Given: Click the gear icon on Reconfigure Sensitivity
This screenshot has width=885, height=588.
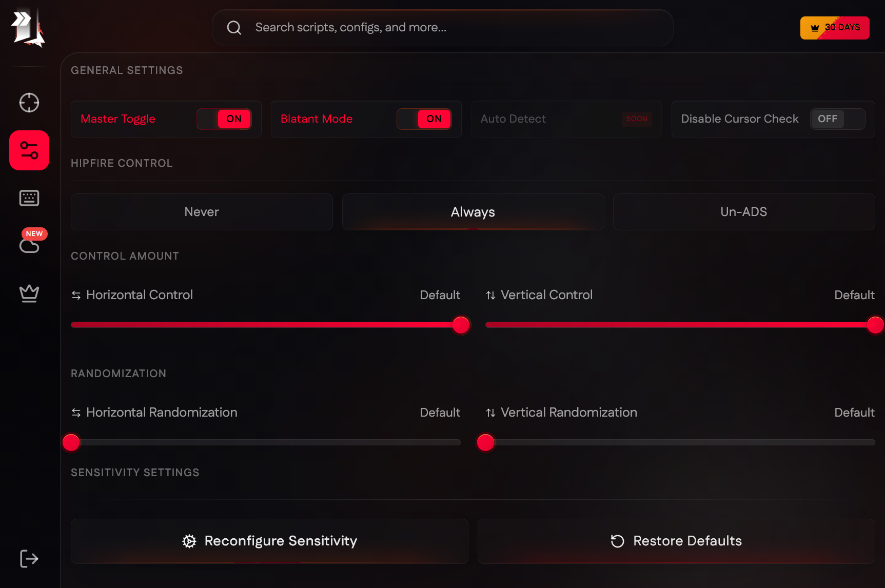Looking at the screenshot, I should tap(189, 541).
